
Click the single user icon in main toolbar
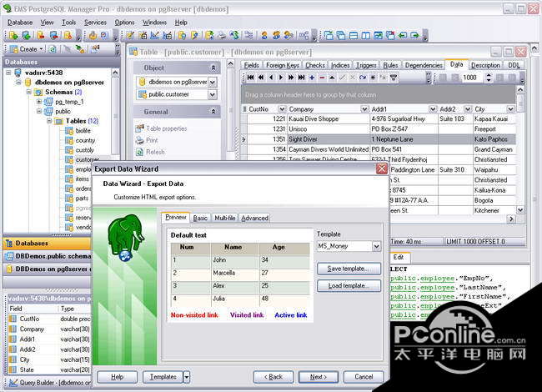264,35
